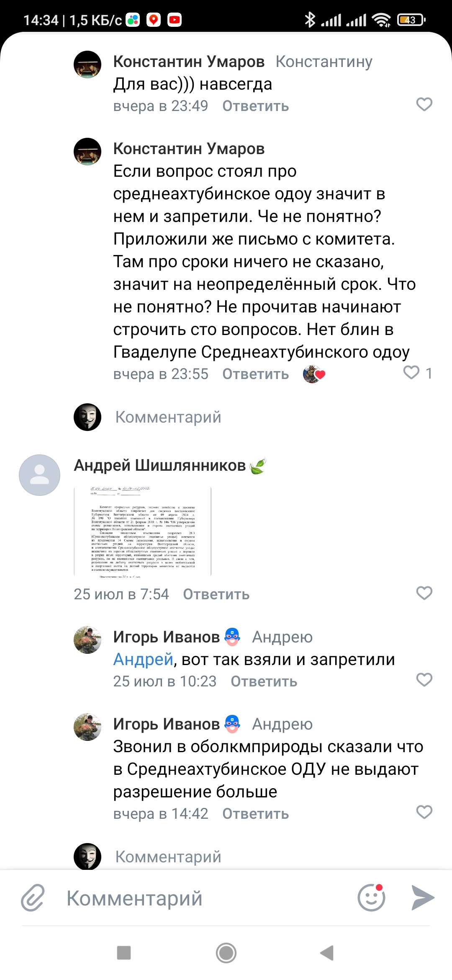This screenshot has height=980, width=452.
Task: Open Игорь Иванов's avatar on the 10:23 comment
Action: [87, 640]
